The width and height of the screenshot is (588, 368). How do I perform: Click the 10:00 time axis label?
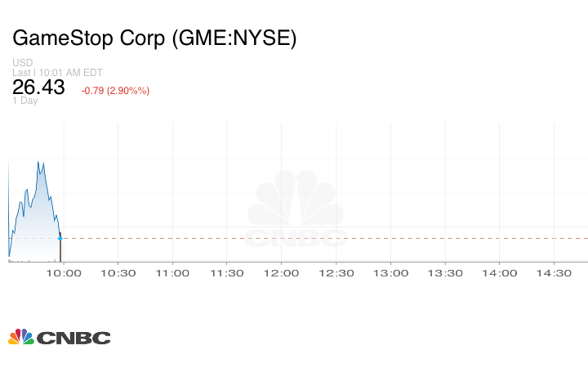[x=64, y=273]
